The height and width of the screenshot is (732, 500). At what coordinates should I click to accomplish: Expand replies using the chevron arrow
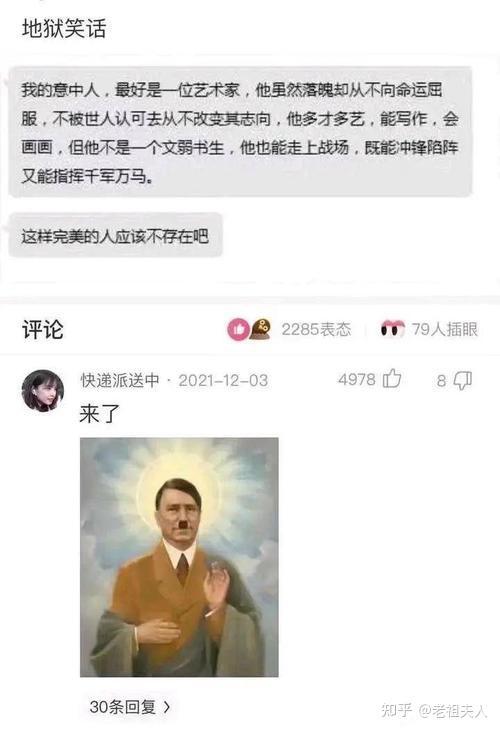[167, 707]
